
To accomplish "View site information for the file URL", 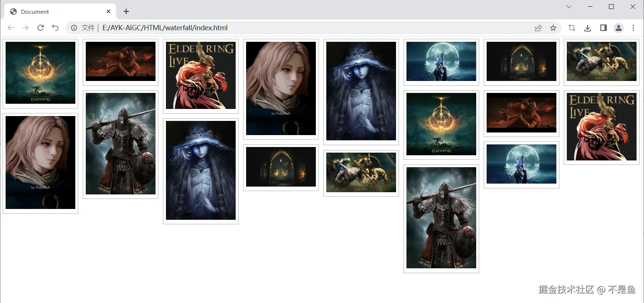I will [74, 28].
